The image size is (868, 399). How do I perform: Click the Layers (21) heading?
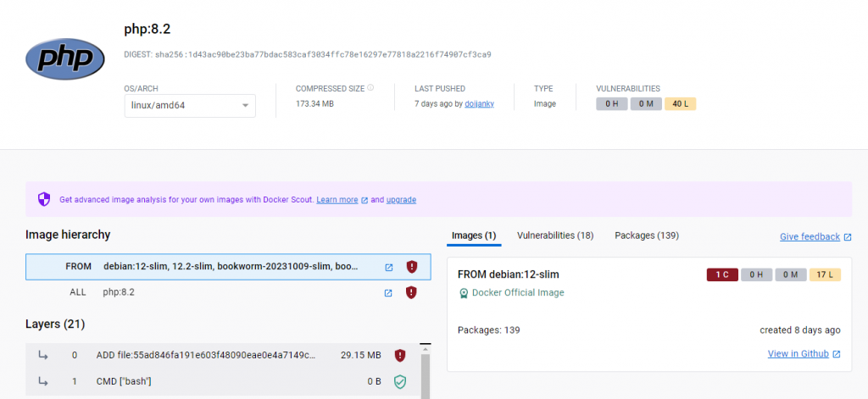point(55,324)
